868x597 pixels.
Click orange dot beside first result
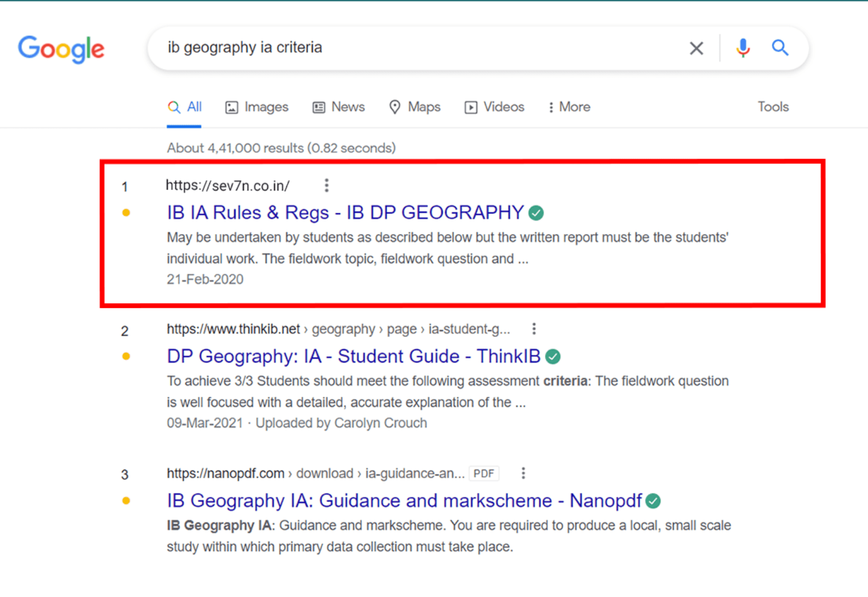tap(126, 213)
